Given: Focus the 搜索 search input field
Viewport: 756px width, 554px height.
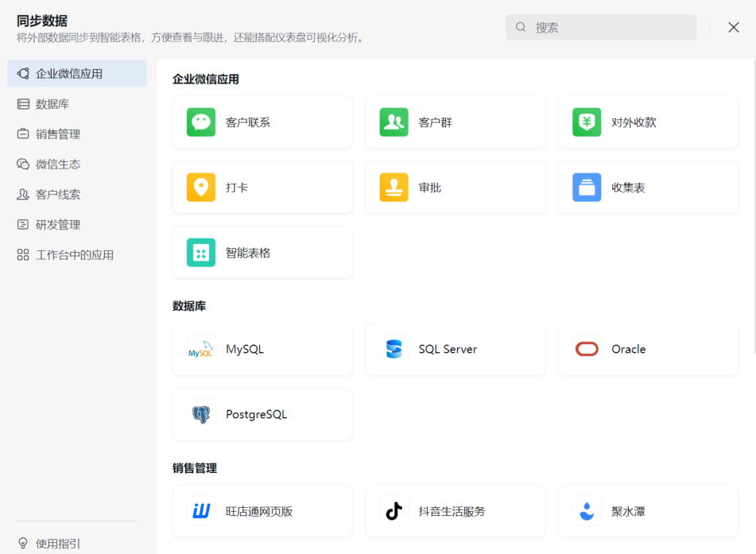Looking at the screenshot, I should point(601,27).
